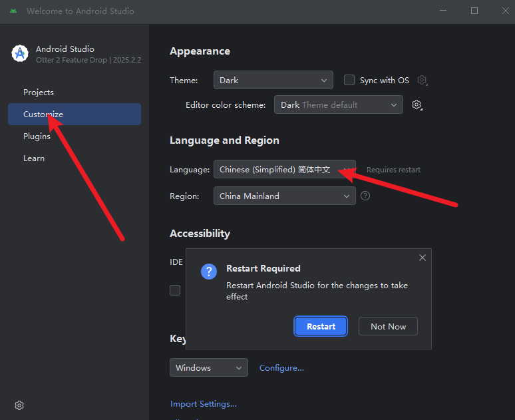
Task: Toggle the checkbox under Accessibility
Action: point(175,290)
